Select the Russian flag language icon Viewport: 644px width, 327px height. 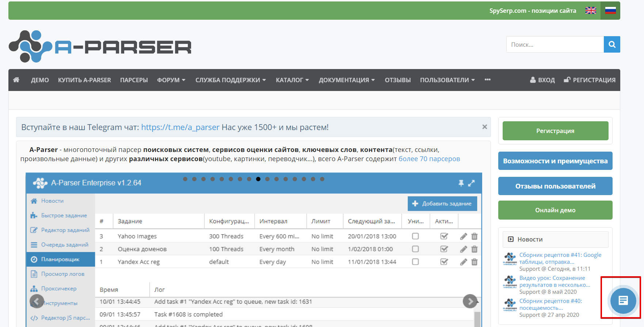click(x=610, y=11)
